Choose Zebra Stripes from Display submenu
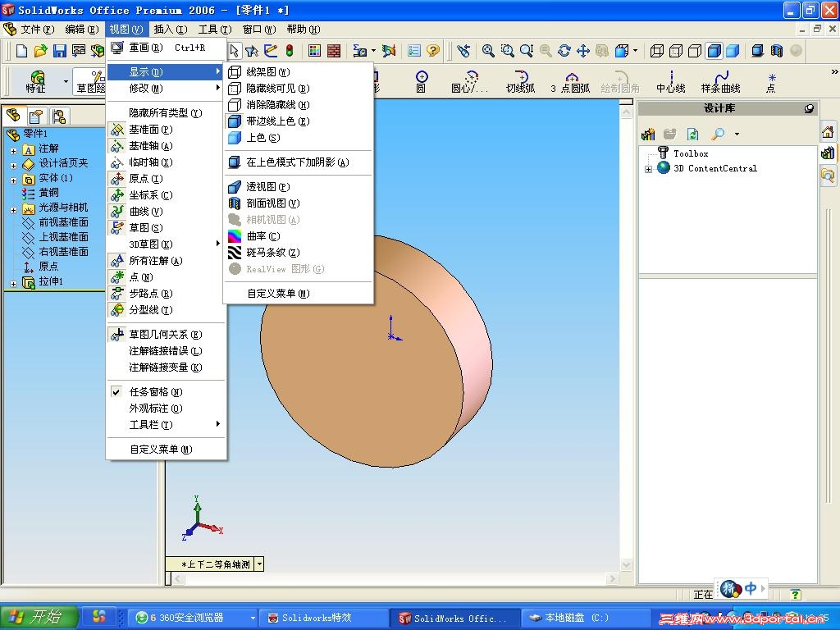The height and width of the screenshot is (630, 840). [298, 253]
